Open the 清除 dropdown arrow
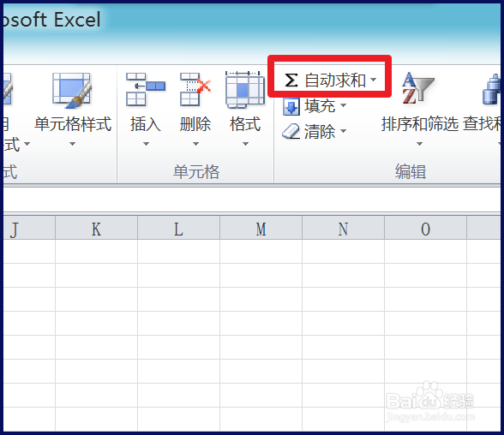 343,131
